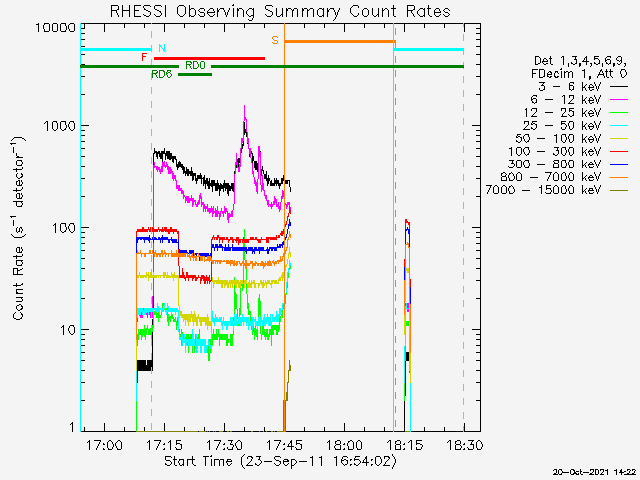This screenshot has width=640, height=480.
Task: Click the 'Start Time (23-Sep-11 16:54:02)' axis title
Action: [x=280, y=462]
